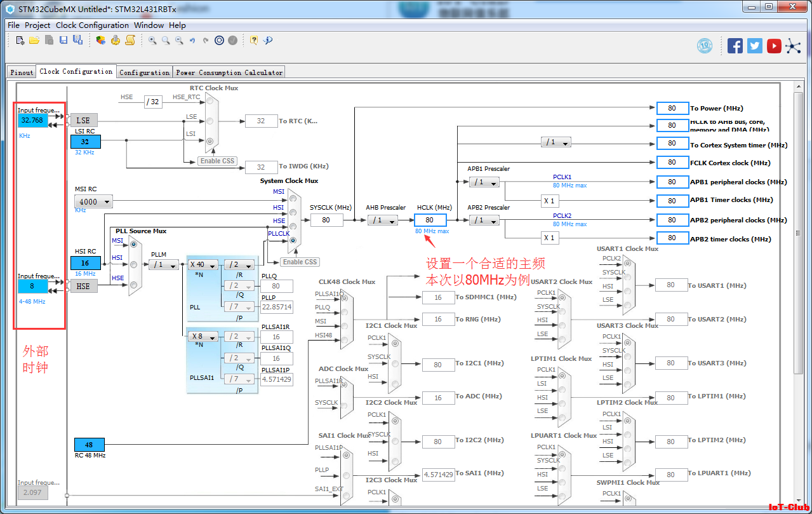The image size is (812, 514).
Task: Click the Import Project greyed icon
Action: pyautogui.click(x=49, y=40)
